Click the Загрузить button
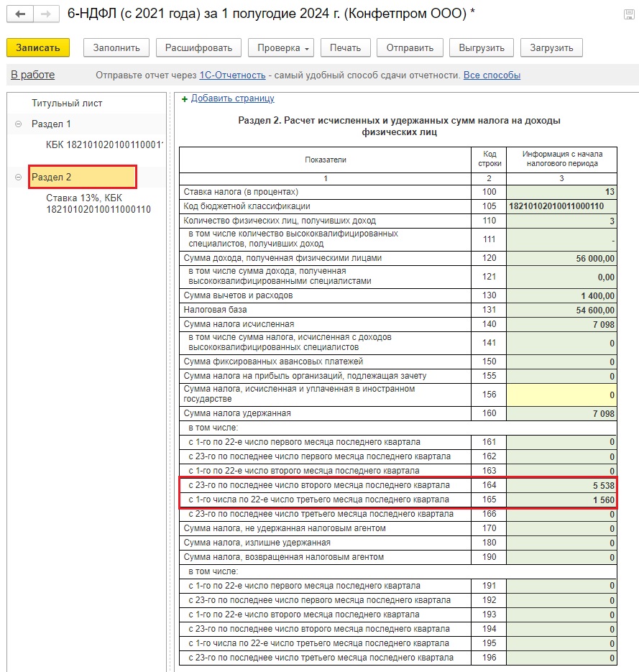The width and height of the screenshot is (639, 672). point(551,48)
